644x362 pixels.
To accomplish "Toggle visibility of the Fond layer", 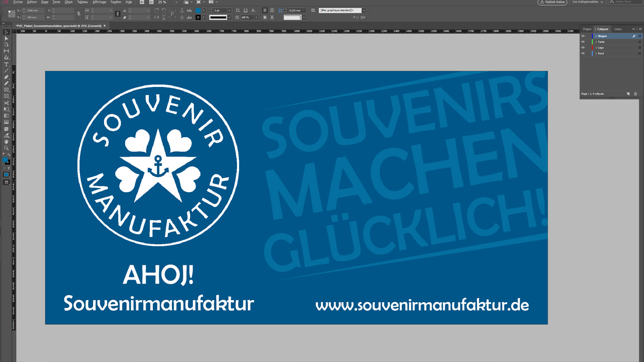I will pyautogui.click(x=583, y=53).
